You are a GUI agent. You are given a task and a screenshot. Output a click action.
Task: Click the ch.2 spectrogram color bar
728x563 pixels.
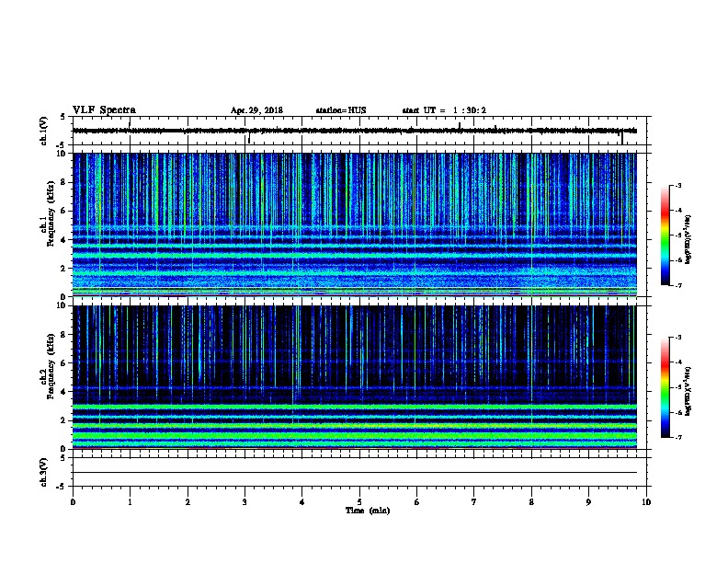tap(665, 387)
